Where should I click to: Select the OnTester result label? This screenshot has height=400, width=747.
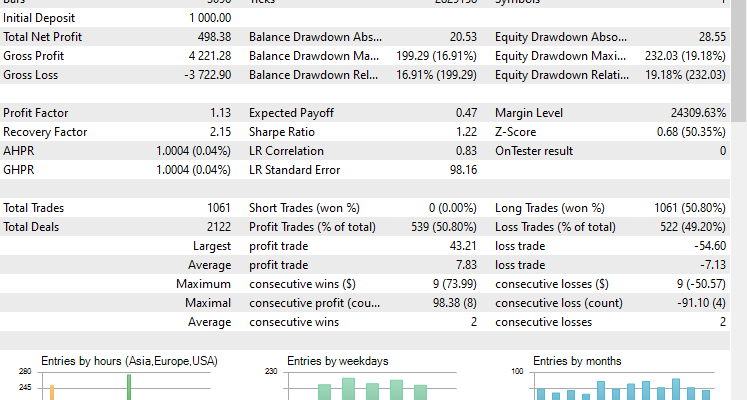pyautogui.click(x=536, y=151)
